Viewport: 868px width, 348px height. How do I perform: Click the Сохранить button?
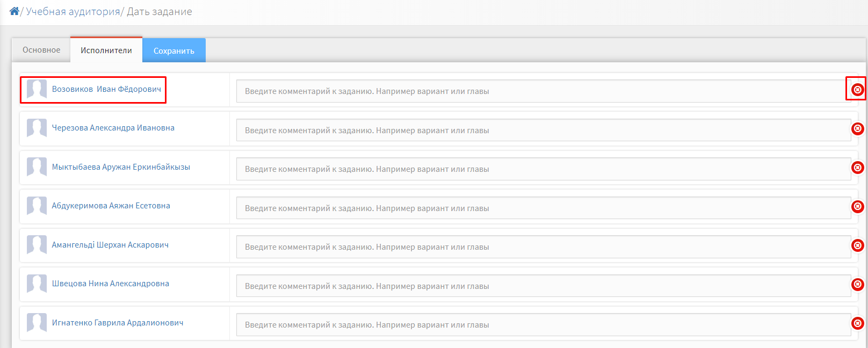[x=174, y=50]
